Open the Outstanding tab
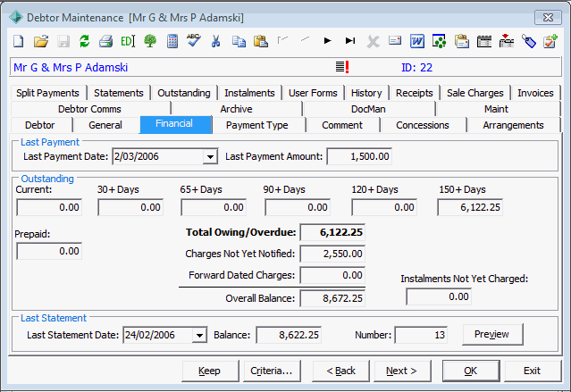The width and height of the screenshot is (571, 392). pos(184,93)
